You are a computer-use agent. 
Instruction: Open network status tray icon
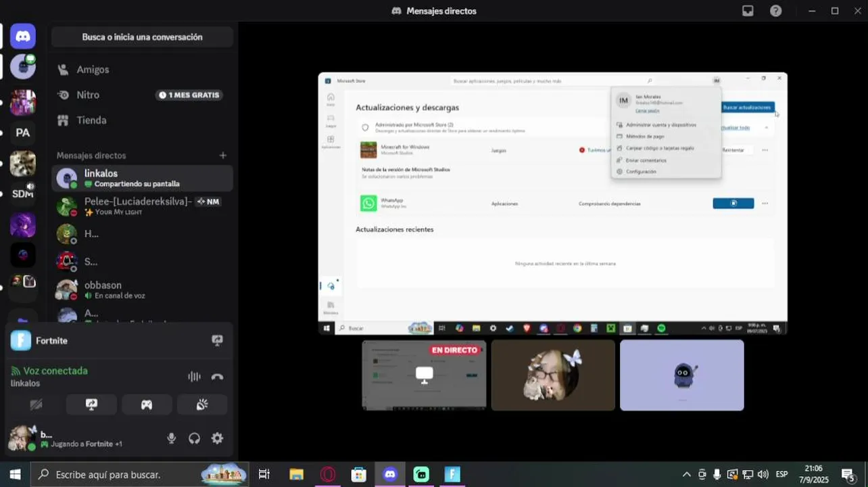coord(748,475)
